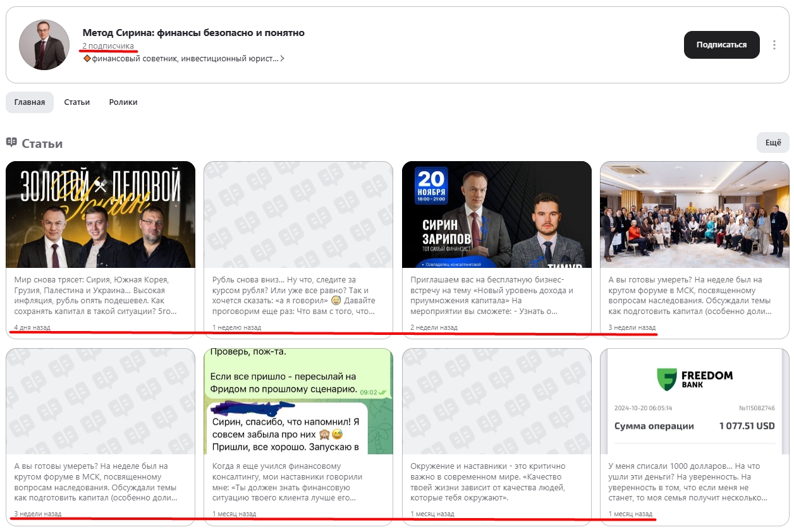Open the forum group photo article thumbnail

(695, 214)
